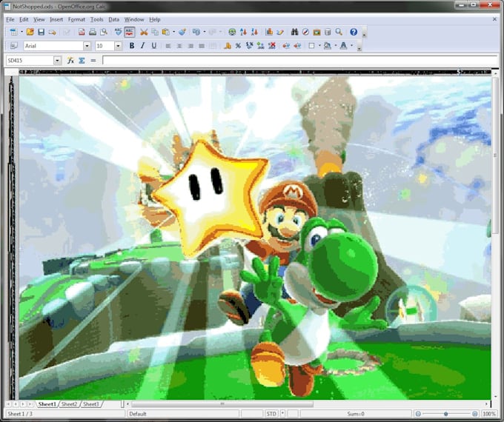Decrease indent icon
The image size is (504, 422).
coord(286,46)
